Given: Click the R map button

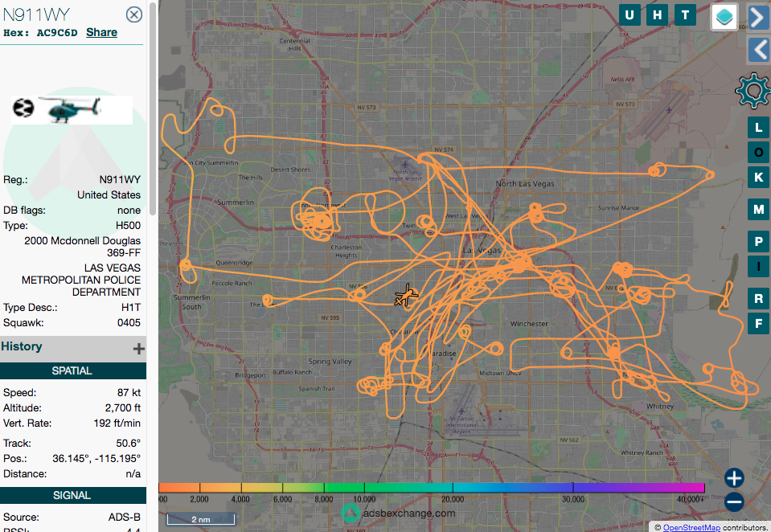Looking at the screenshot, I should click(x=759, y=298).
